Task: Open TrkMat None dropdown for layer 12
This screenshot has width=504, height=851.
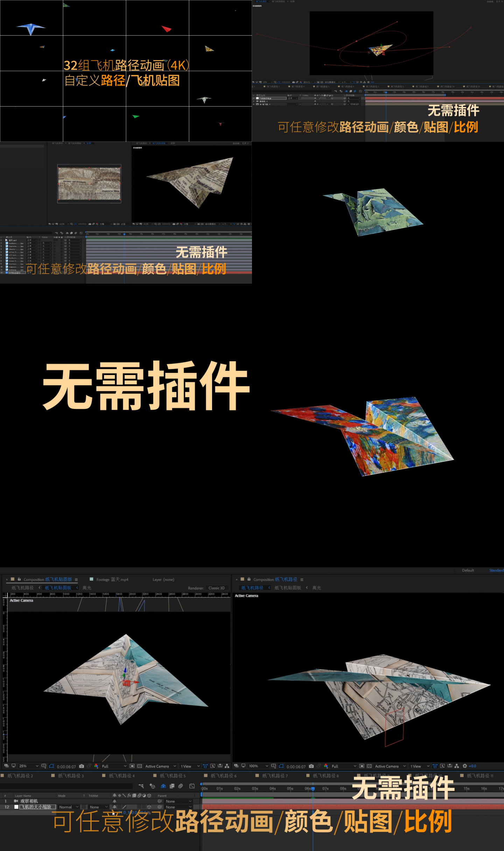Action: 98,807
